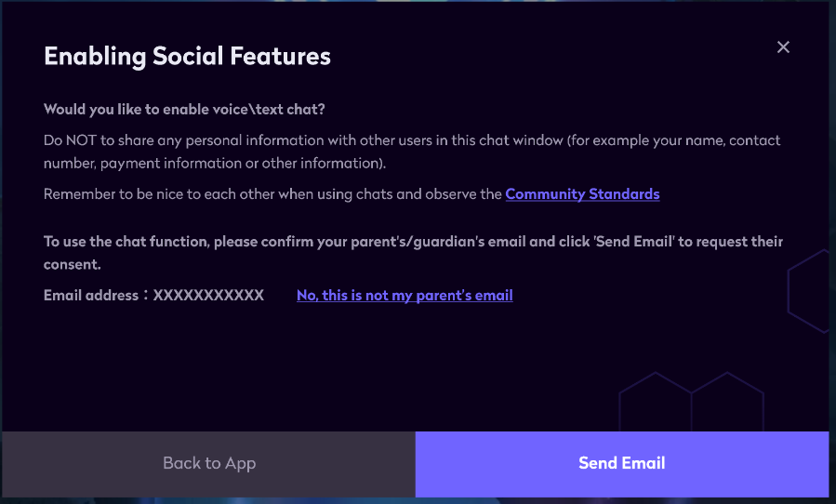Click the left hexagon decoration at bottom
Screen dimensions: 836x504
tap(655, 405)
